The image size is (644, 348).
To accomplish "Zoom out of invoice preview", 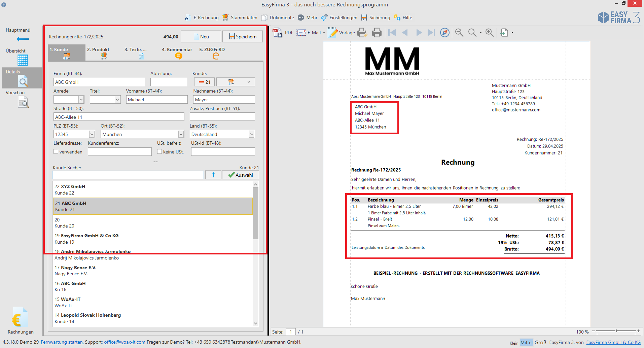I will click(459, 33).
